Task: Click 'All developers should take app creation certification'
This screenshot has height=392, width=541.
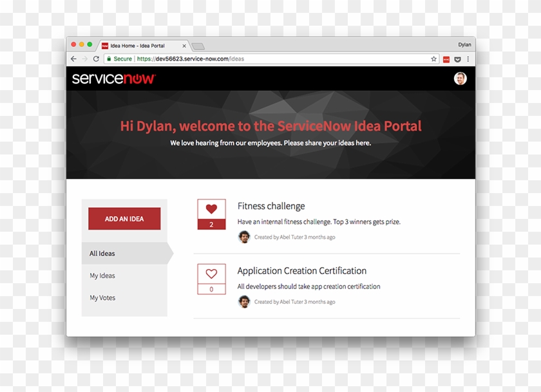Action: pyautogui.click(x=308, y=286)
